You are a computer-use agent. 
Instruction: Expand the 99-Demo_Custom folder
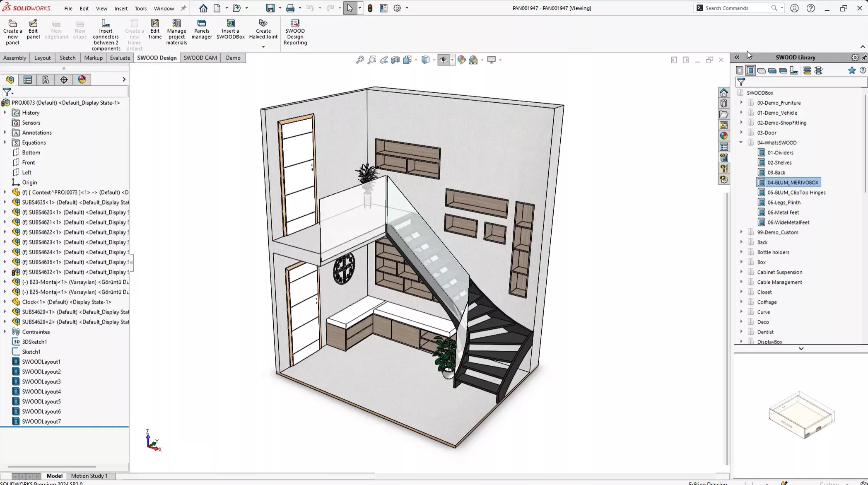[741, 232]
